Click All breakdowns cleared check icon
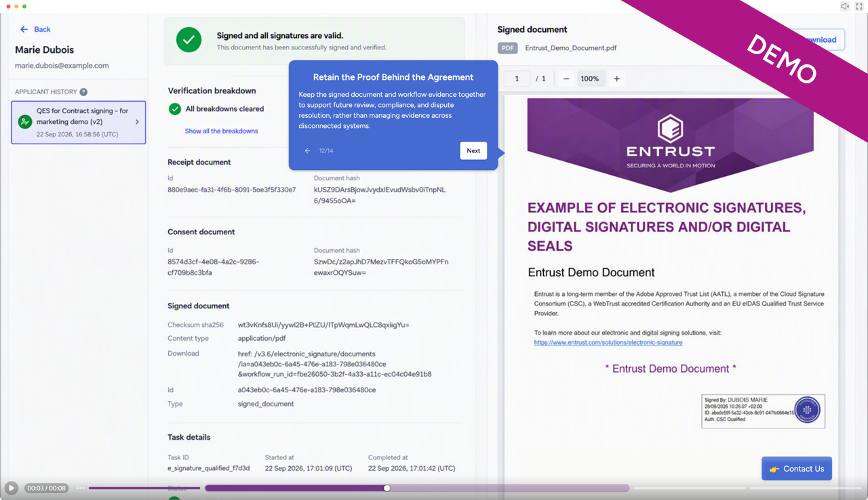 (x=174, y=109)
